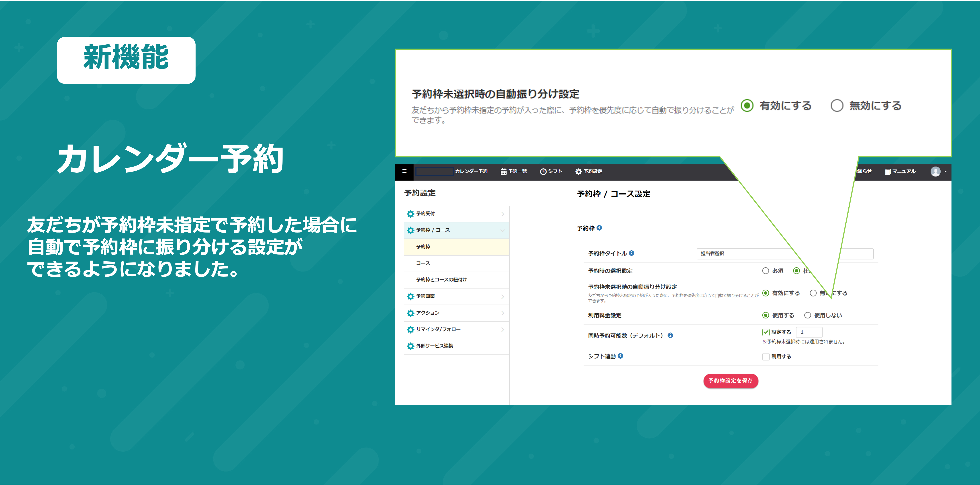Open the hamburger menu icon
The height and width of the screenshot is (485, 980).
coord(404,171)
